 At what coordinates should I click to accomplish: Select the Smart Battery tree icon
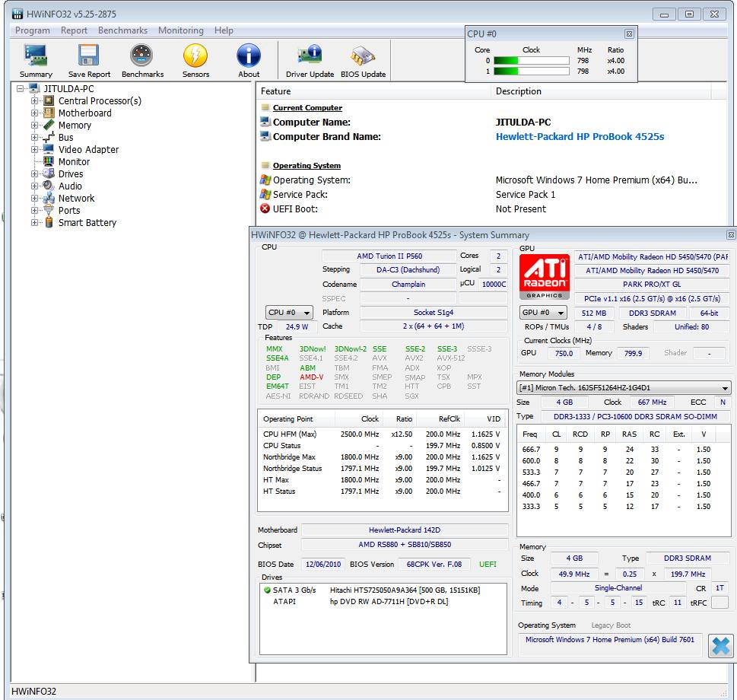(x=49, y=222)
